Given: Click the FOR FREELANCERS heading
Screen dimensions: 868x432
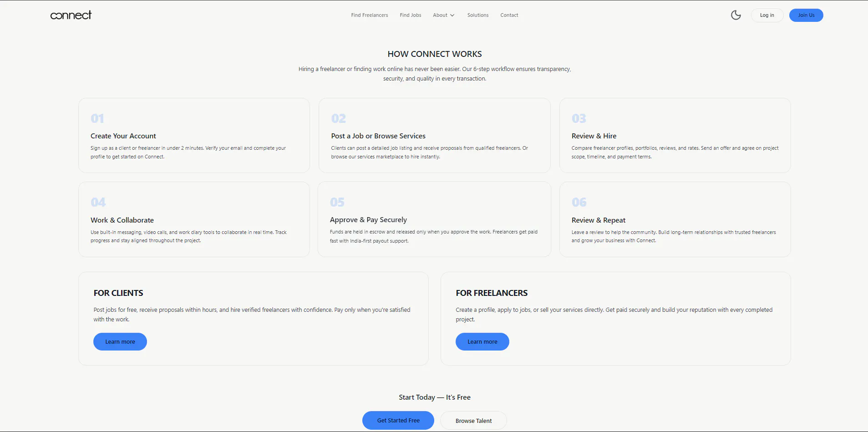Looking at the screenshot, I should tap(492, 293).
